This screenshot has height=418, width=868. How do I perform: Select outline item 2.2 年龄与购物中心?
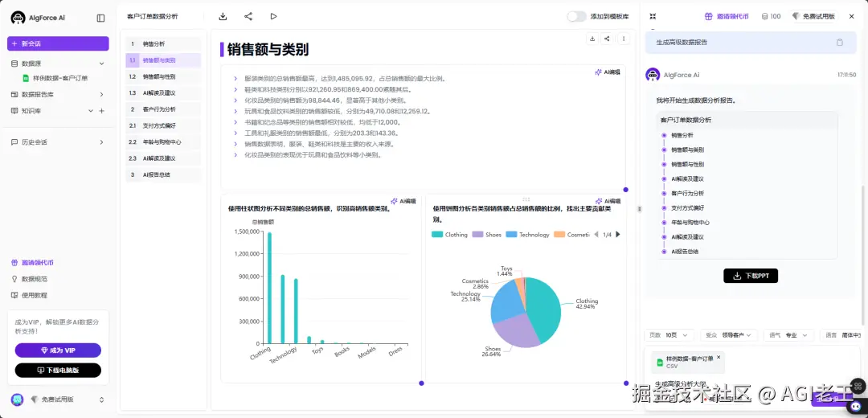163,141
